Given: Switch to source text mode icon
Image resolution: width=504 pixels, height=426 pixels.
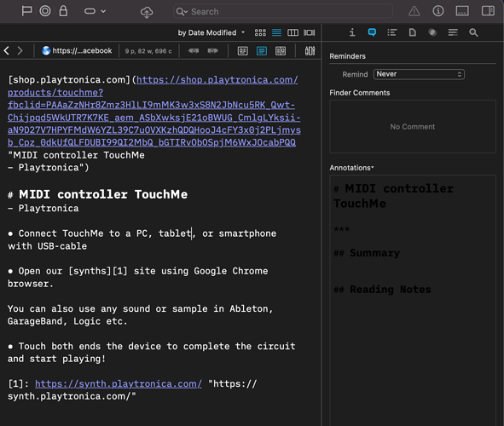Looking at the screenshot, I should coord(262,51).
